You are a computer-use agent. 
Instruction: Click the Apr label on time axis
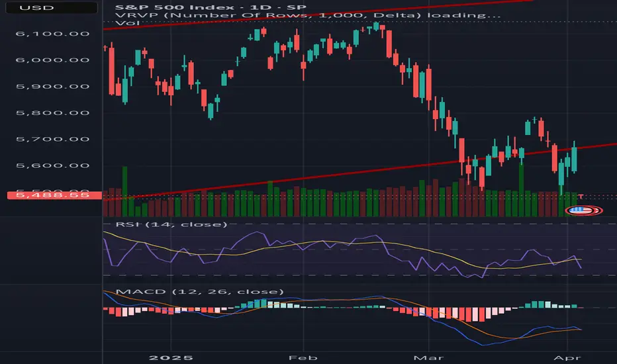pos(567,357)
